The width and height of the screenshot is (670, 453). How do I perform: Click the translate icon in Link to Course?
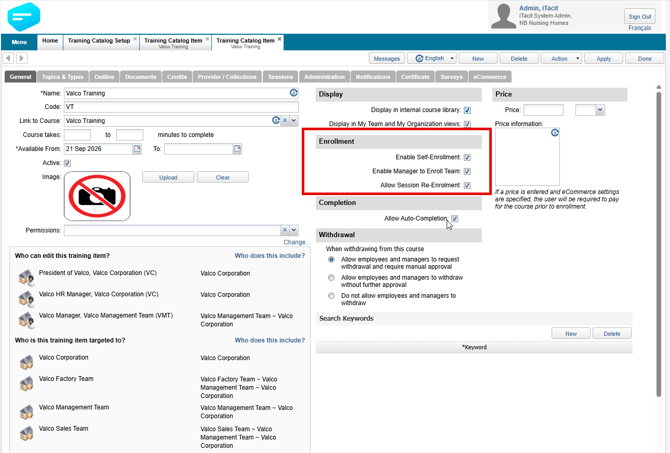click(276, 121)
